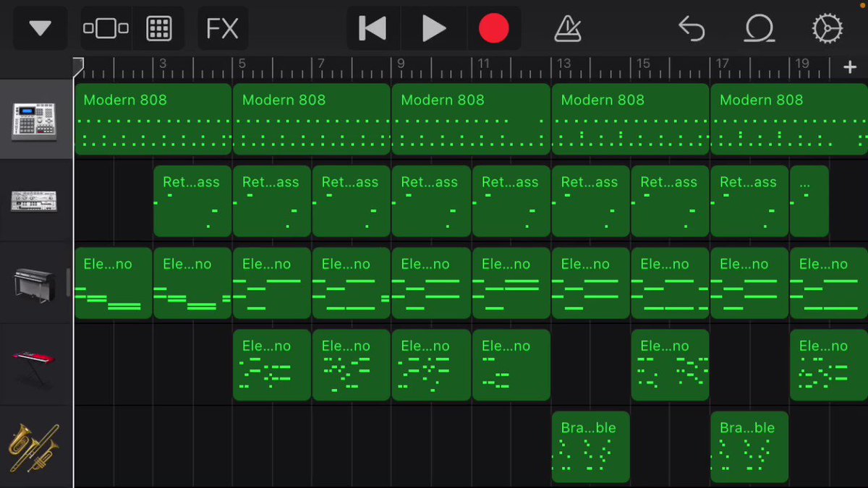Select the short bass region at bar 19
Image resolution: width=868 pixels, height=488 pixels.
coord(809,201)
